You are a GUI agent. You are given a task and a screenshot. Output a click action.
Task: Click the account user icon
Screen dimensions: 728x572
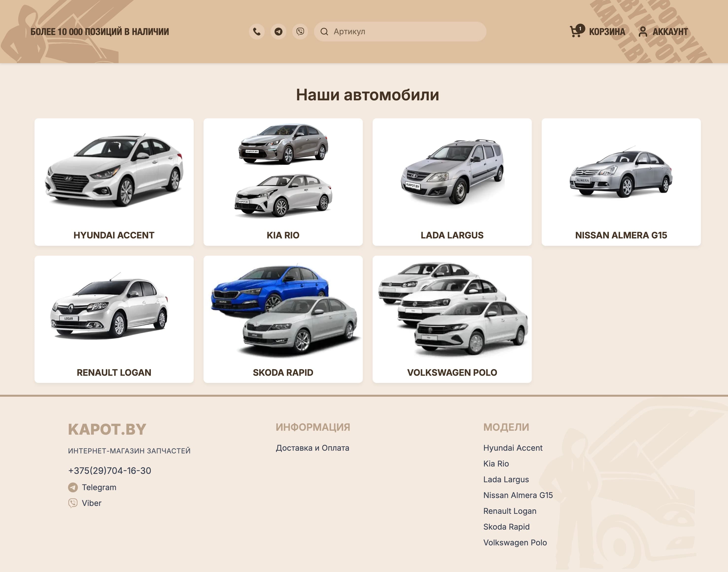tap(643, 32)
